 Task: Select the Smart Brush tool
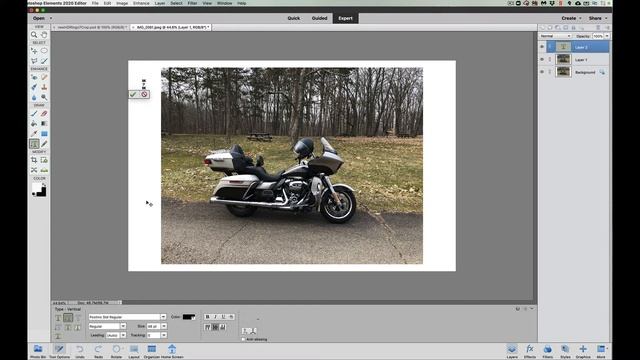coord(34,87)
